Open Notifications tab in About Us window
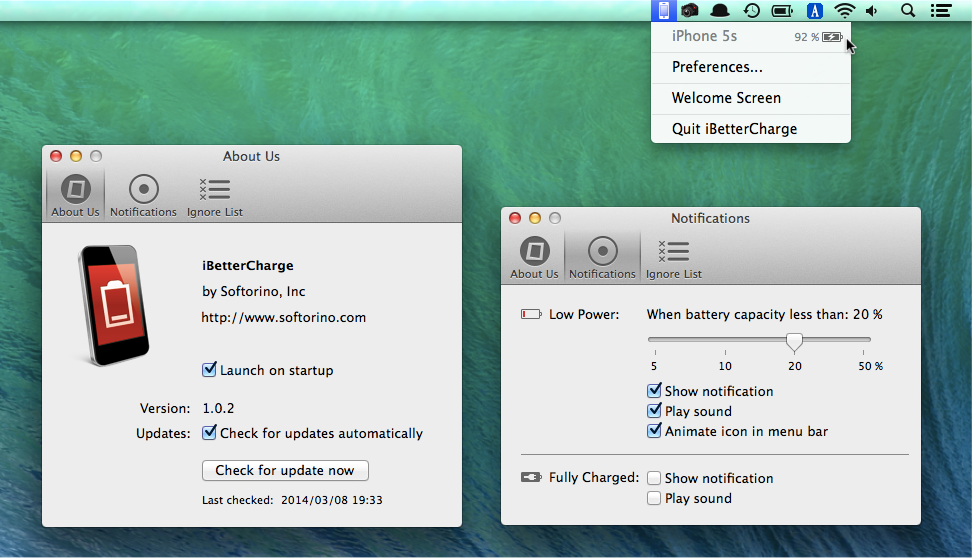This screenshot has height=558, width=972. [x=143, y=196]
